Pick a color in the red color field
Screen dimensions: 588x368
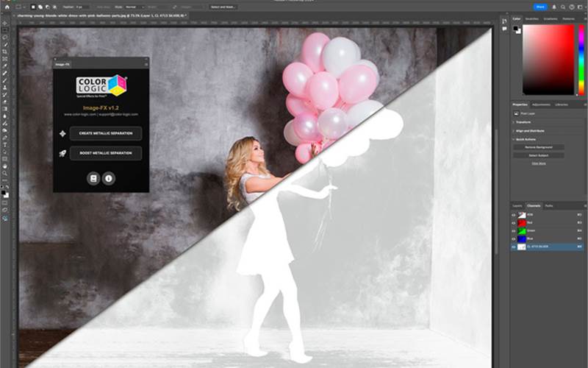[548, 60]
